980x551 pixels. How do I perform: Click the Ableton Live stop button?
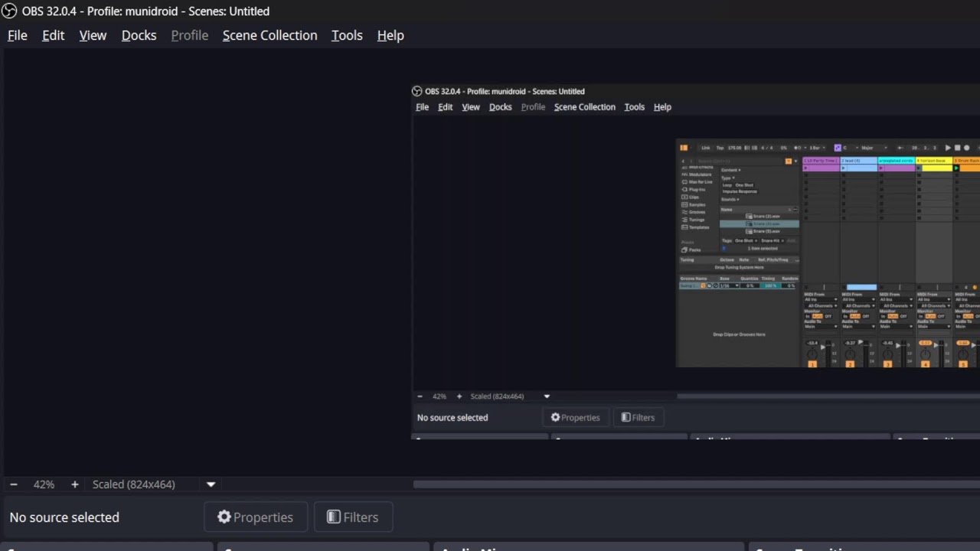pos(957,148)
